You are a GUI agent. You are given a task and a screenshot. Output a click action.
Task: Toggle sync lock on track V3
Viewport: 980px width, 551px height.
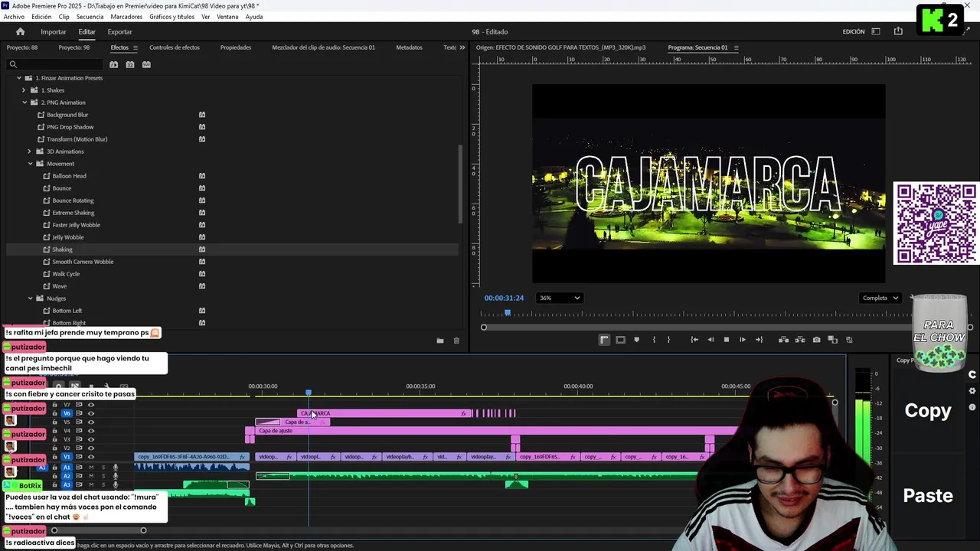(79, 439)
